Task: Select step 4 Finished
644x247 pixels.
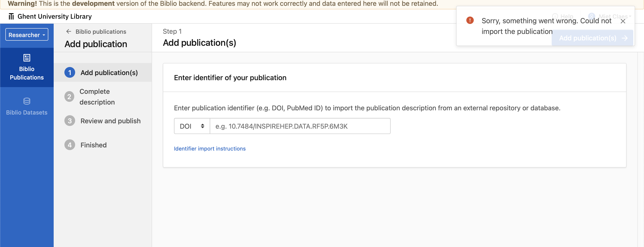Action: click(93, 145)
